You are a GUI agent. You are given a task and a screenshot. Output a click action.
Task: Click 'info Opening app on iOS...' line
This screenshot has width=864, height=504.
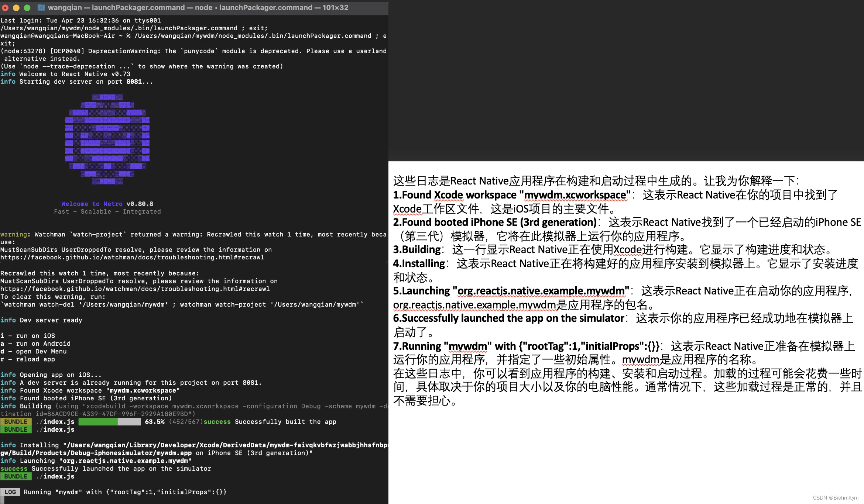51,375
